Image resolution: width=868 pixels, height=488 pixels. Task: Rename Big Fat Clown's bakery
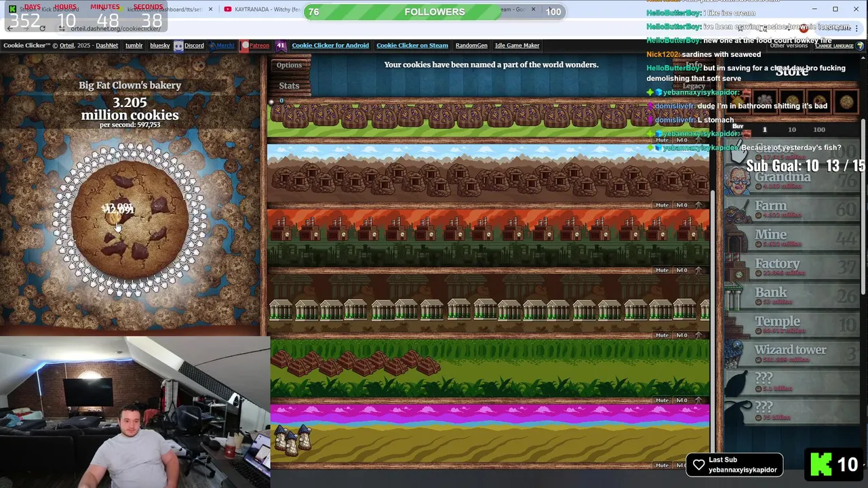[130, 85]
